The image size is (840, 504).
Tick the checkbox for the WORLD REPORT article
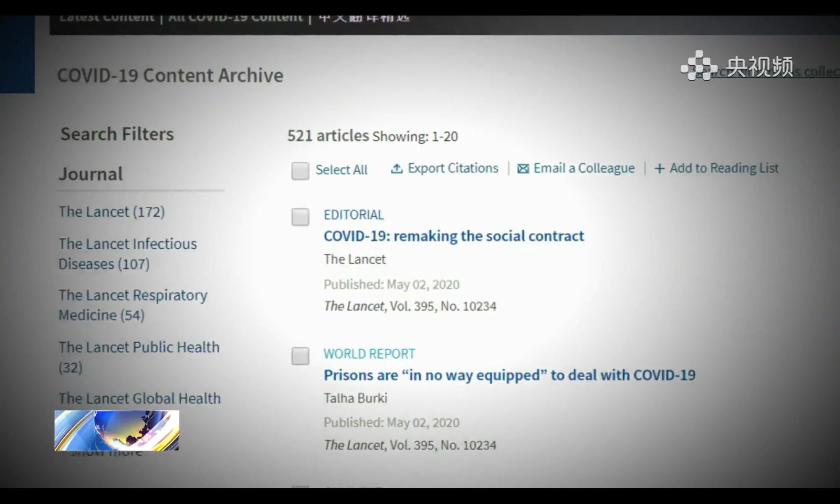[x=300, y=356]
